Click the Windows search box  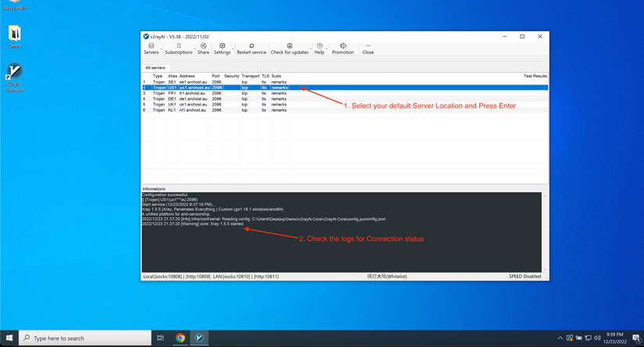click(x=85, y=338)
